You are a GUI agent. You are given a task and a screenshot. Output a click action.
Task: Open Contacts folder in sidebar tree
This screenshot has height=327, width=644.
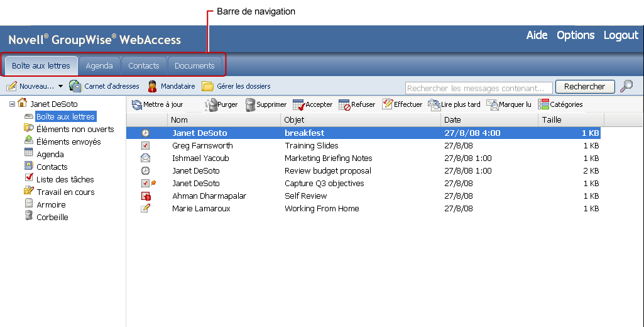52,167
